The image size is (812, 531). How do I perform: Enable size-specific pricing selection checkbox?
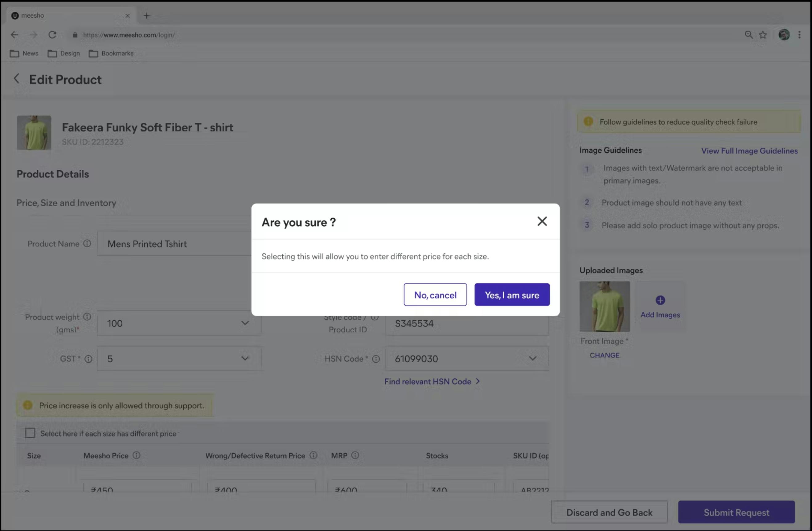(x=29, y=433)
